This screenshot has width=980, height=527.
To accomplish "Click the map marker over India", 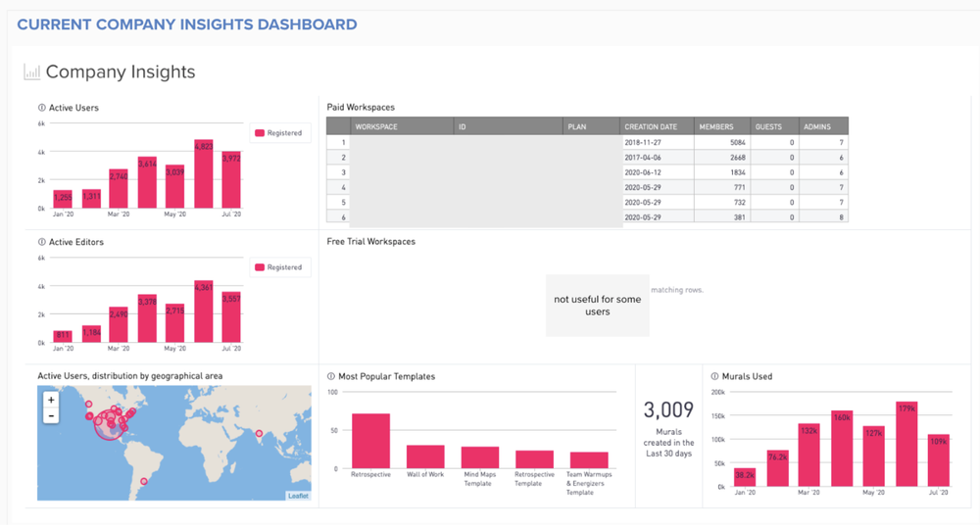I will point(259,433).
